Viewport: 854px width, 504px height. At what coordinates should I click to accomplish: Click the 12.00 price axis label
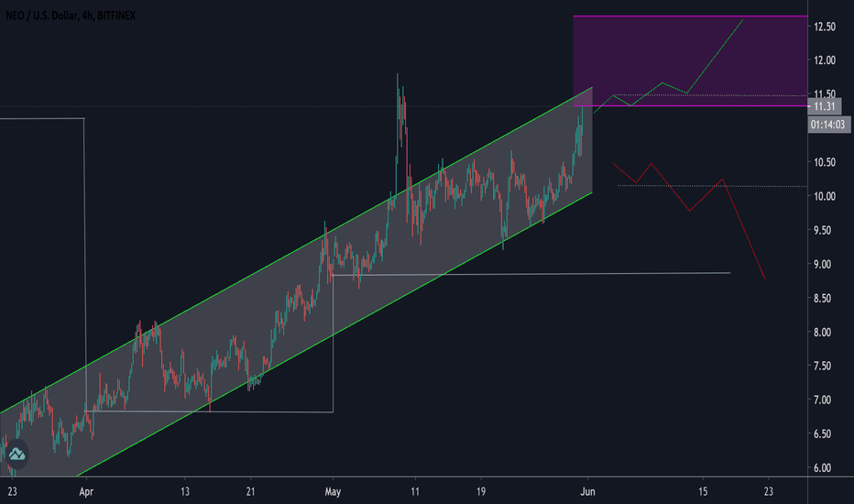point(825,60)
